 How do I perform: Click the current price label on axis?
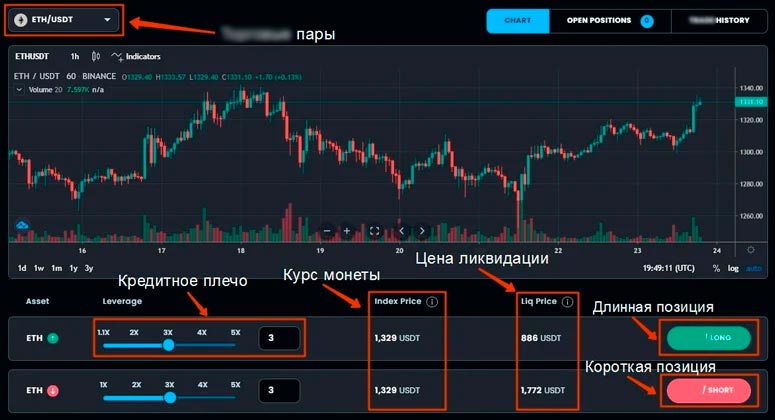click(751, 102)
